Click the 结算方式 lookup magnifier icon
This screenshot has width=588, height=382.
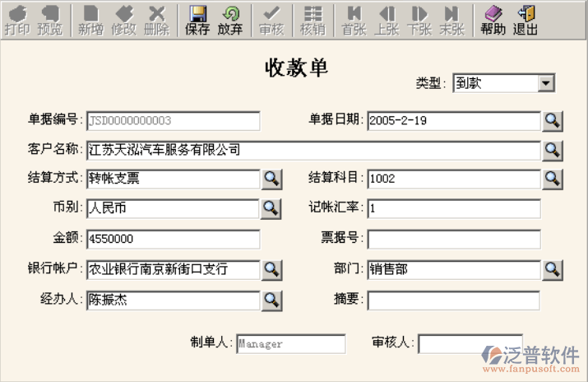click(271, 179)
